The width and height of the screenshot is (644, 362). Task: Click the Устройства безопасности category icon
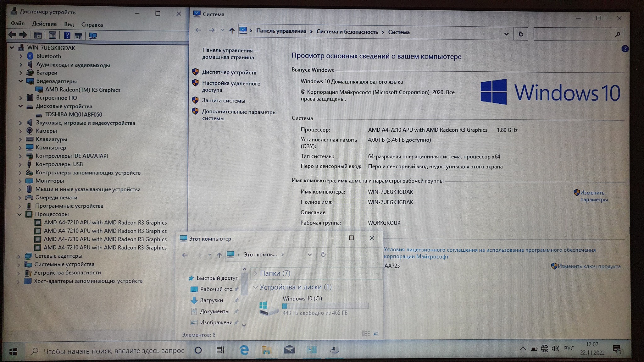[x=28, y=273]
